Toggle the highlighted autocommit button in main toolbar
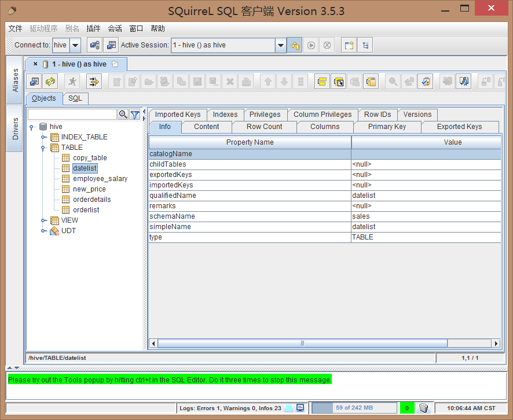The image size is (513, 420). 295,45
